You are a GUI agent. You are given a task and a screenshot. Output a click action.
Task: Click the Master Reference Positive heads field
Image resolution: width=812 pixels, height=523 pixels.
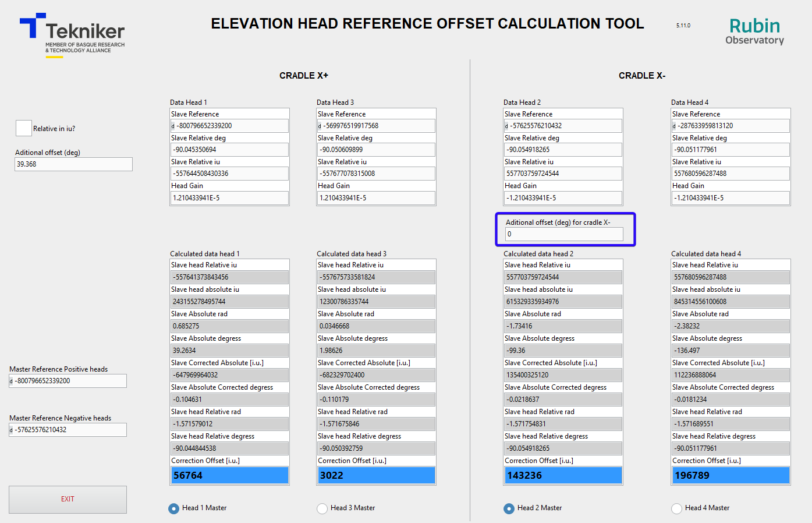click(68, 381)
